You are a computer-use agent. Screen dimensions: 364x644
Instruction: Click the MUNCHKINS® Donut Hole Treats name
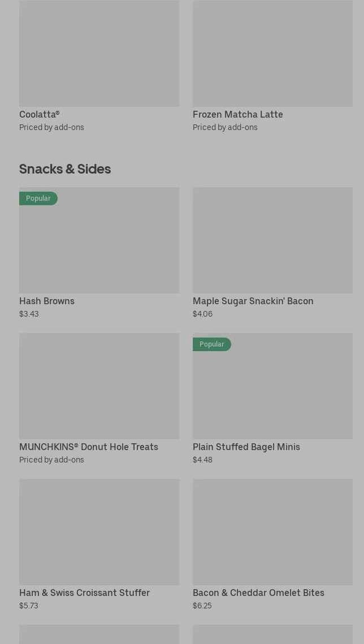click(89, 447)
